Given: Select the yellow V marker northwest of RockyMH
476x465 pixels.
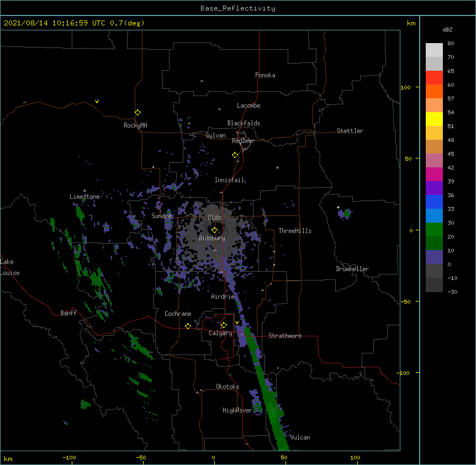Looking at the screenshot, I should click(97, 102).
